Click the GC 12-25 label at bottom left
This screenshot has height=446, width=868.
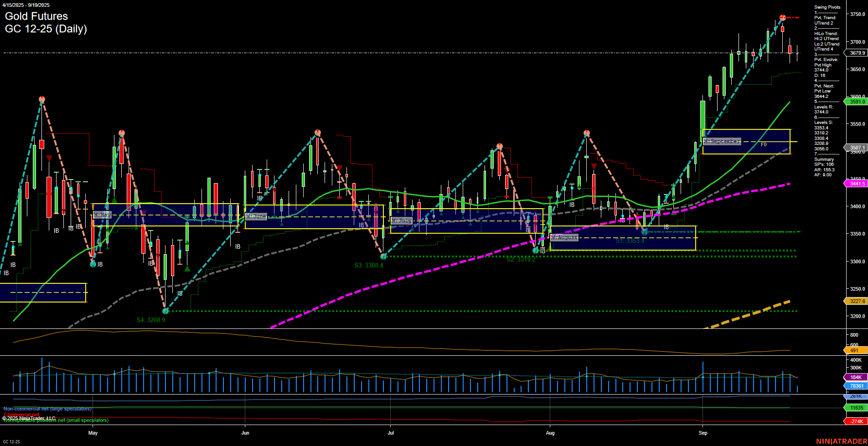(x=11, y=442)
